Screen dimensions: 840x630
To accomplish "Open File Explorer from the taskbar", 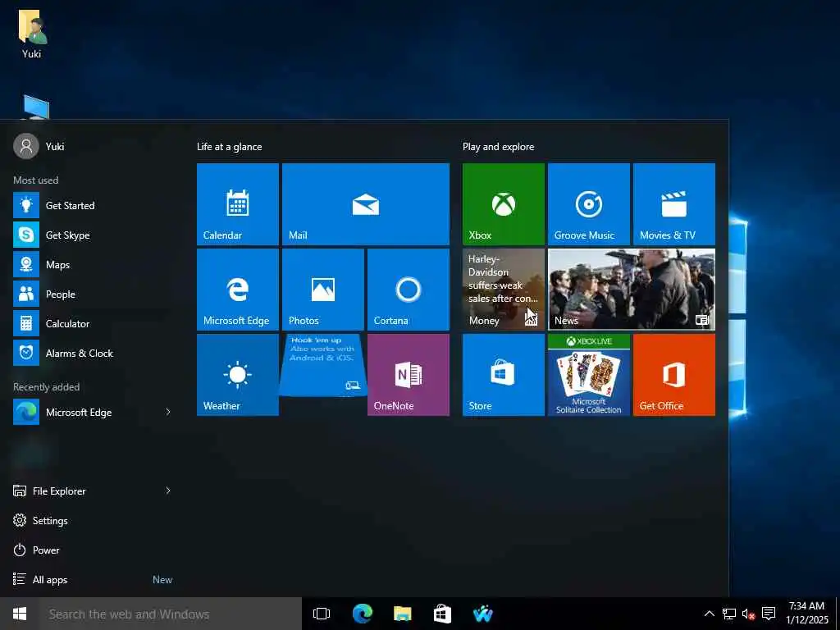I will click(x=402, y=614).
